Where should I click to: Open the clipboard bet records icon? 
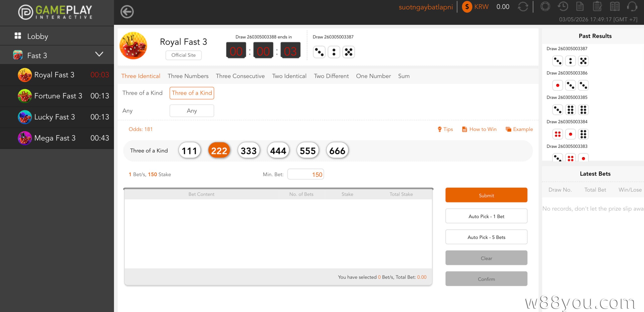[x=597, y=7]
